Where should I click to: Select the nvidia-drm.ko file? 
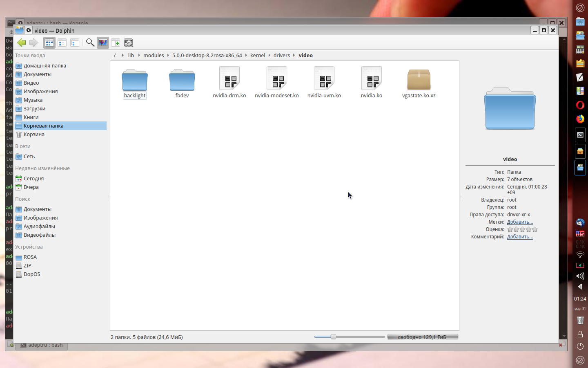(x=229, y=83)
